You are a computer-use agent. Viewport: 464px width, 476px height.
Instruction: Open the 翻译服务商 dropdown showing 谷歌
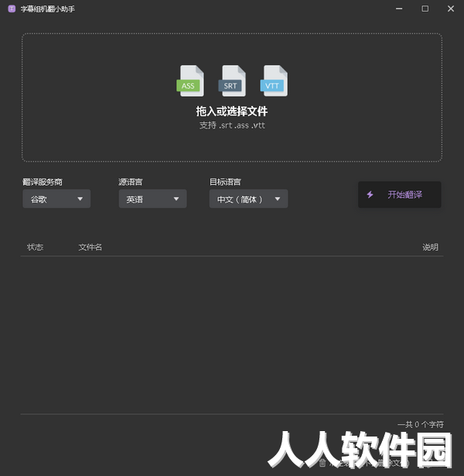(x=56, y=199)
